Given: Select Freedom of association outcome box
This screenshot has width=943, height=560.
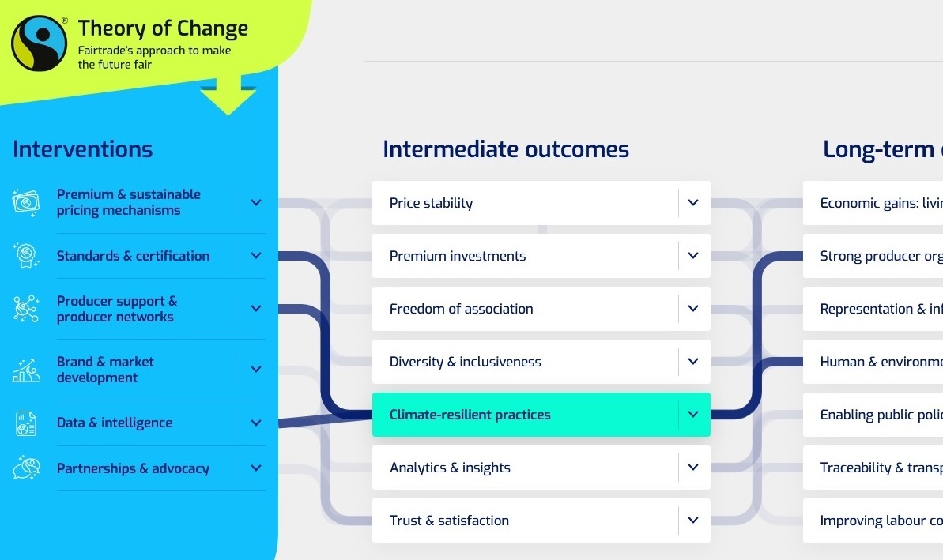Looking at the screenshot, I should tap(541, 309).
